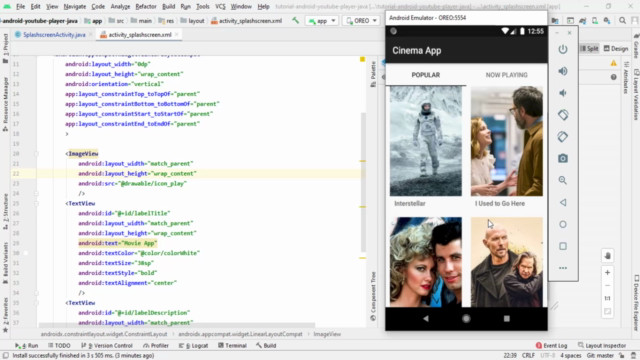This screenshot has width=640, height=360.
Task: Open the Interstellar movie poster
Action: tap(426, 141)
